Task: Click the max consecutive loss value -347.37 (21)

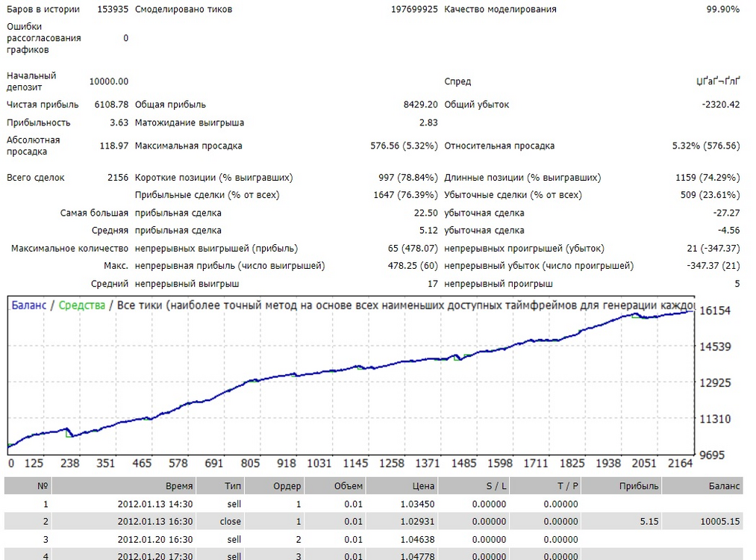Action: [x=713, y=266]
